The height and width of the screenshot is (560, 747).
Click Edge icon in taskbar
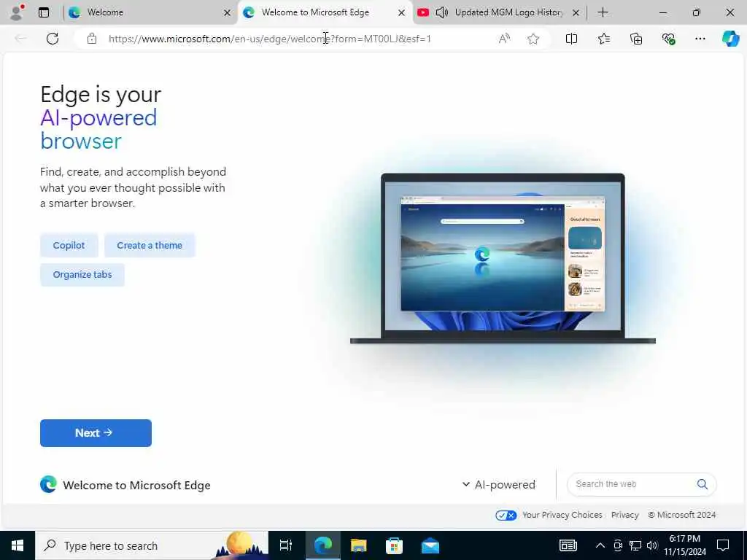pos(322,545)
